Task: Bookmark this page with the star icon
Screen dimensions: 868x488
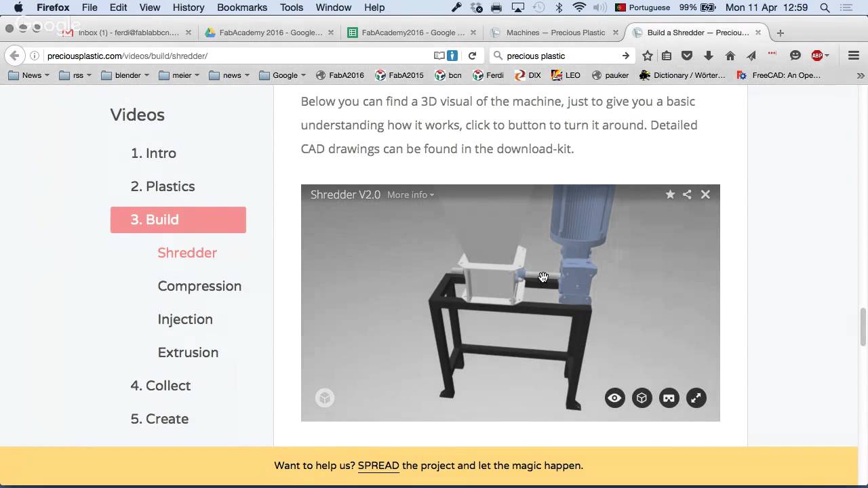Action: click(648, 56)
